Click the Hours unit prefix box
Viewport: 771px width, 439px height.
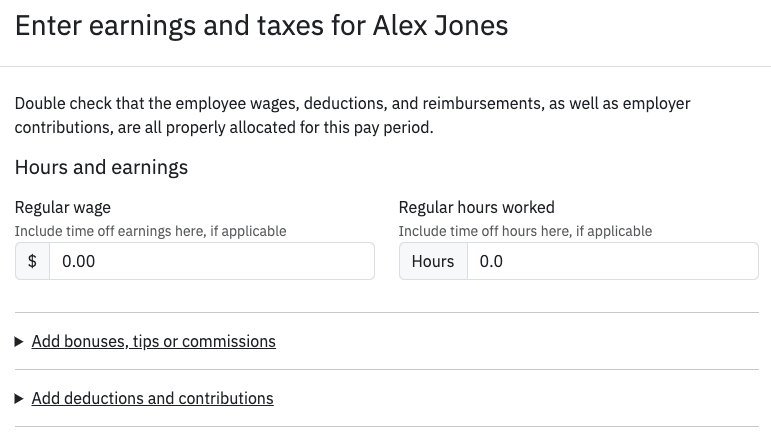pyautogui.click(x=433, y=261)
